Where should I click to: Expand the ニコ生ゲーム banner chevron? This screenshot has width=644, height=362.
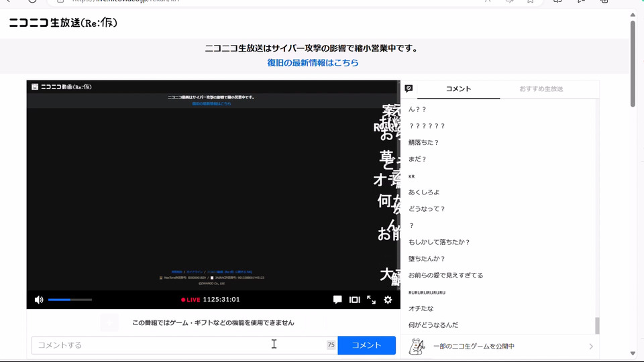(x=591, y=347)
